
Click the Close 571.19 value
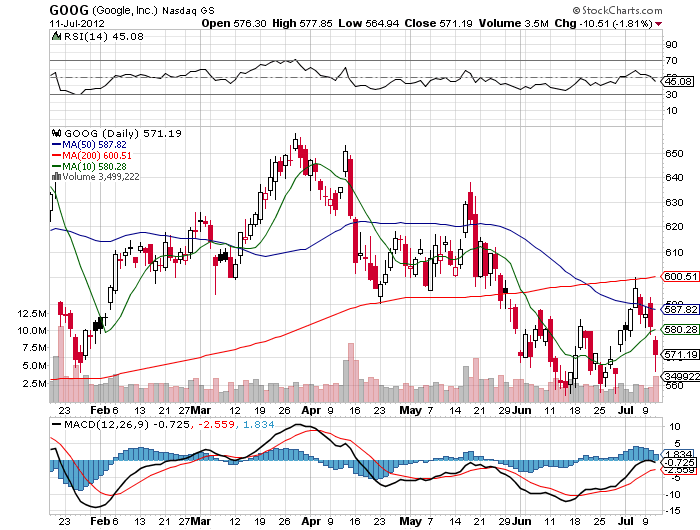(x=438, y=23)
